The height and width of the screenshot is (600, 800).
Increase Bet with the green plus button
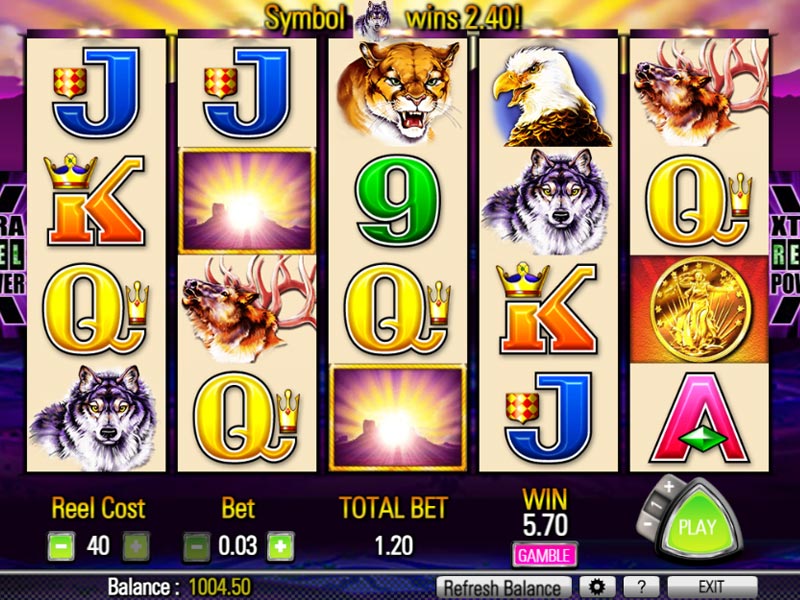[x=280, y=547]
